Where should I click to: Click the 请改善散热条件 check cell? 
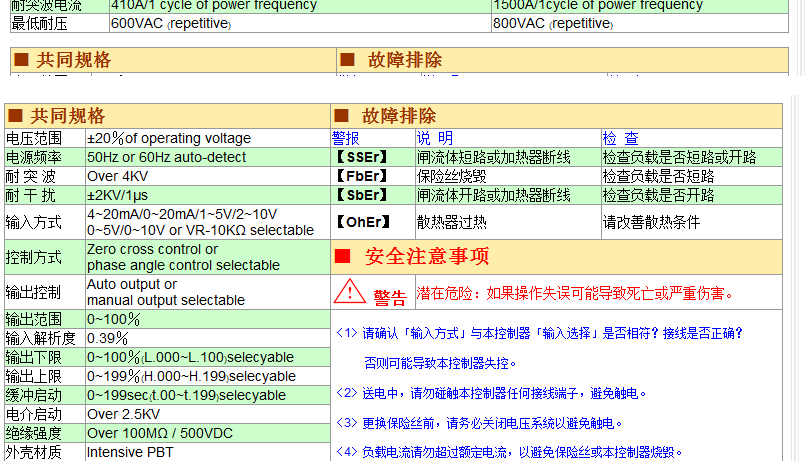click(x=651, y=222)
